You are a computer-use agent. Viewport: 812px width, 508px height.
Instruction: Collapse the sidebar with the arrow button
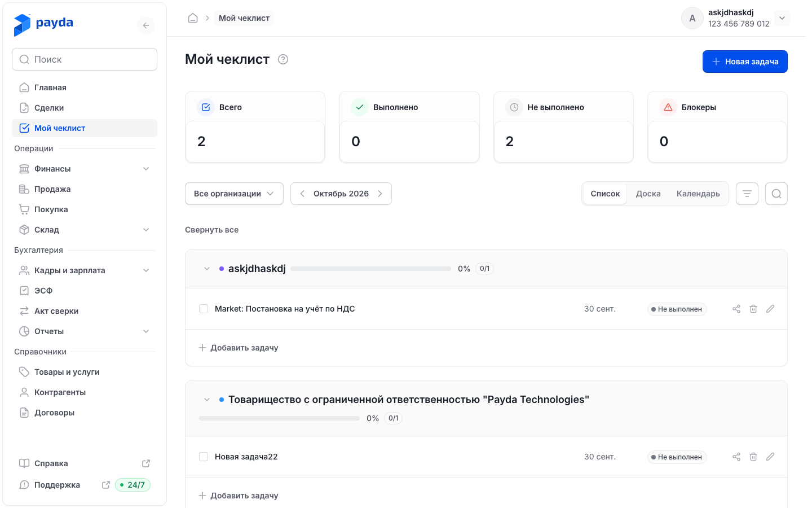coord(146,25)
